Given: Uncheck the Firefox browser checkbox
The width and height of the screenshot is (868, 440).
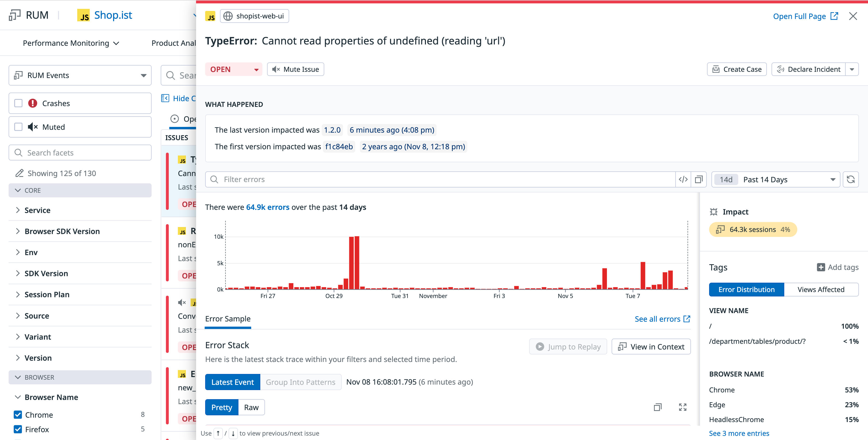Looking at the screenshot, I should (x=18, y=429).
